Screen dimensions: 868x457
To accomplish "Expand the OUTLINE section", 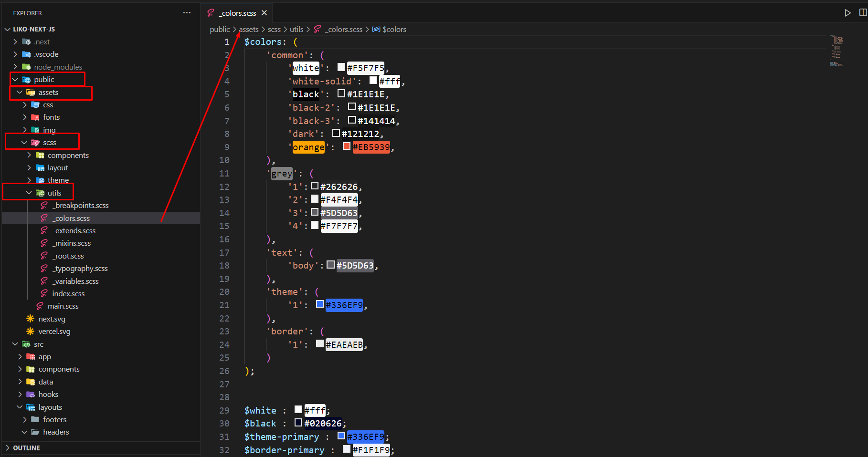I will [7, 448].
